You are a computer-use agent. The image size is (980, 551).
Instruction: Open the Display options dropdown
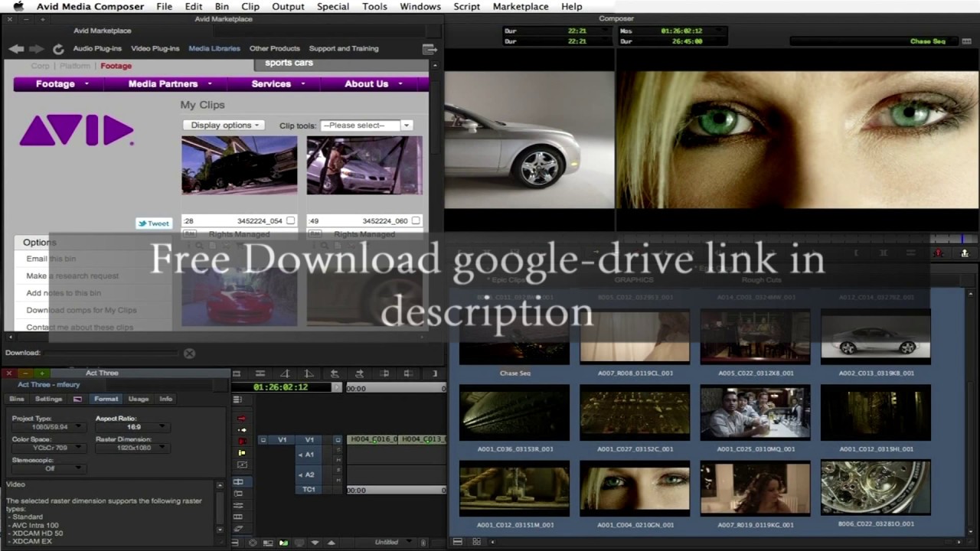[x=224, y=125]
